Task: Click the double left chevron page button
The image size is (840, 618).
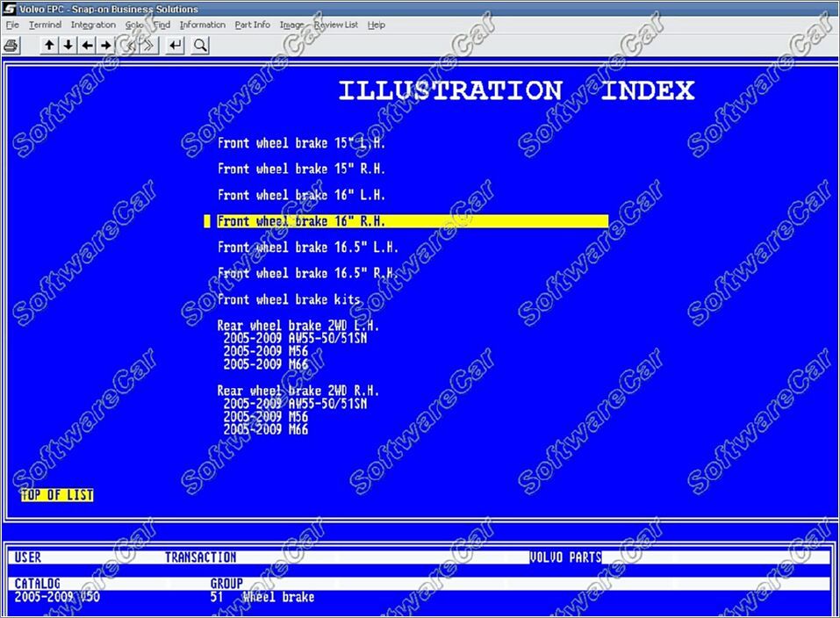Action: tap(132, 45)
